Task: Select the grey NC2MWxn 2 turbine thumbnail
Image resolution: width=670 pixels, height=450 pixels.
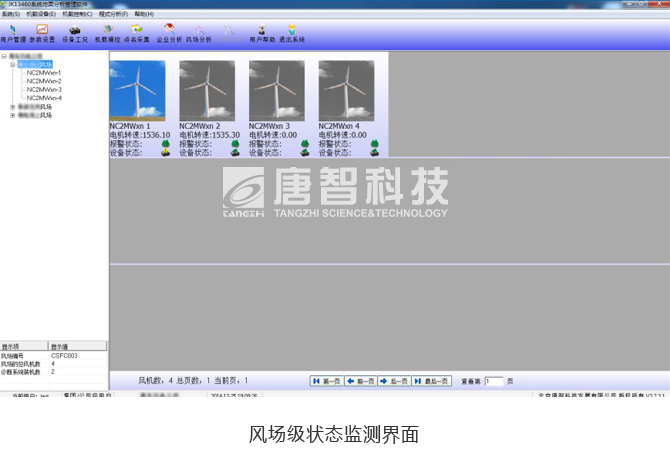Action: click(x=207, y=91)
